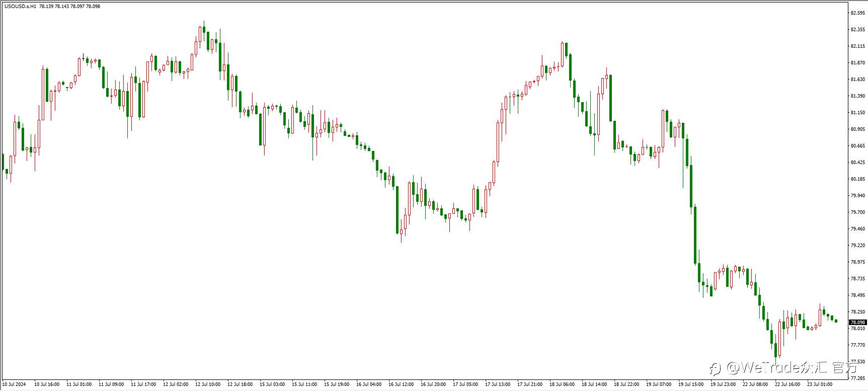The width and height of the screenshot is (868, 391).
Task: Click the 78.250 price axis label
Action: point(857,312)
